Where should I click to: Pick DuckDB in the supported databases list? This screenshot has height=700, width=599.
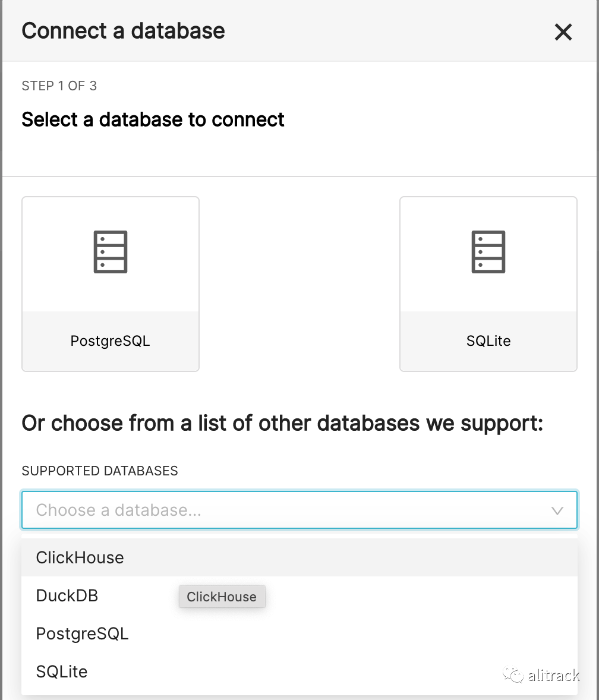click(67, 595)
